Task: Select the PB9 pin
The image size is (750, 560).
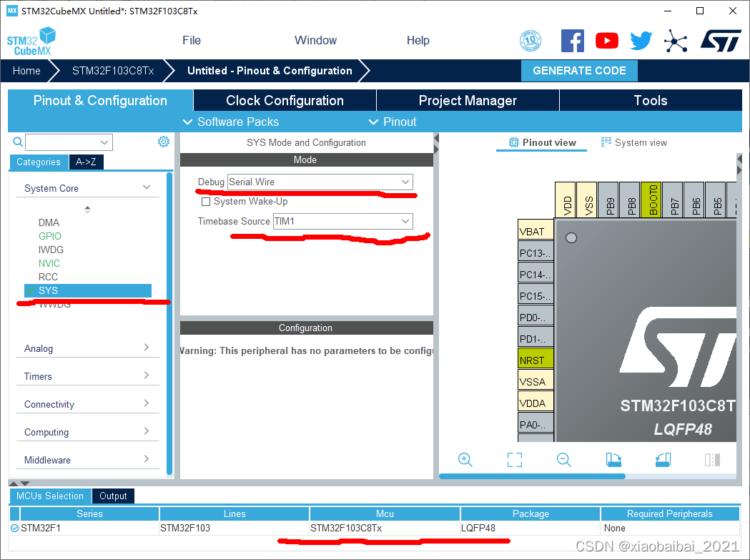Action: (608, 200)
